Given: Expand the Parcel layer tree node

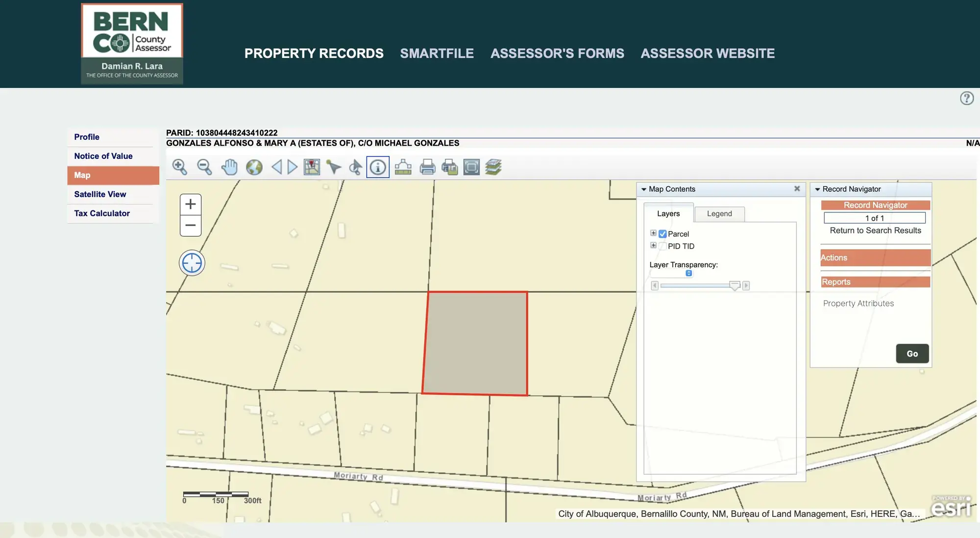Looking at the screenshot, I should (653, 233).
